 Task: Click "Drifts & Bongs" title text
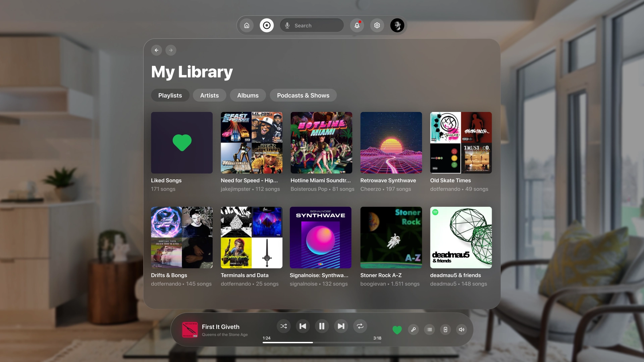click(169, 275)
